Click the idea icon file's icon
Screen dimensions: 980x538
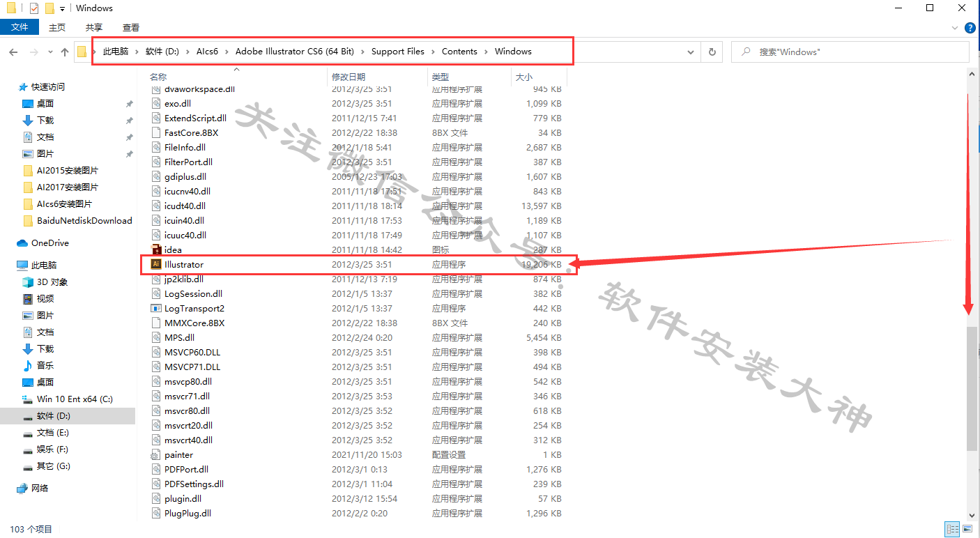point(156,249)
